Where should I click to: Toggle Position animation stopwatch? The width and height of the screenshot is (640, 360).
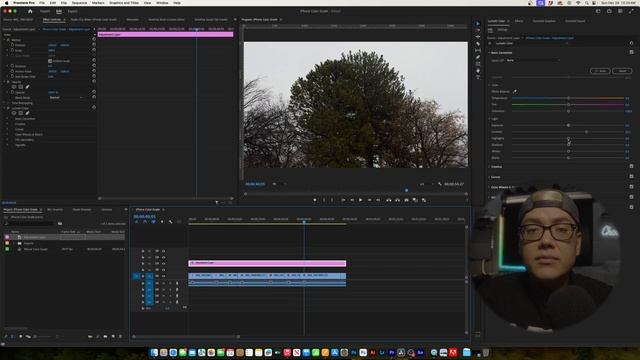pyautogui.click(x=12, y=45)
